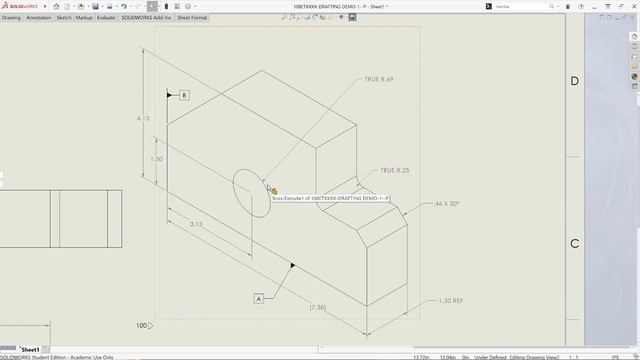Click the Under Defined status text
The image size is (640, 360).
pyautogui.click(x=490, y=357)
